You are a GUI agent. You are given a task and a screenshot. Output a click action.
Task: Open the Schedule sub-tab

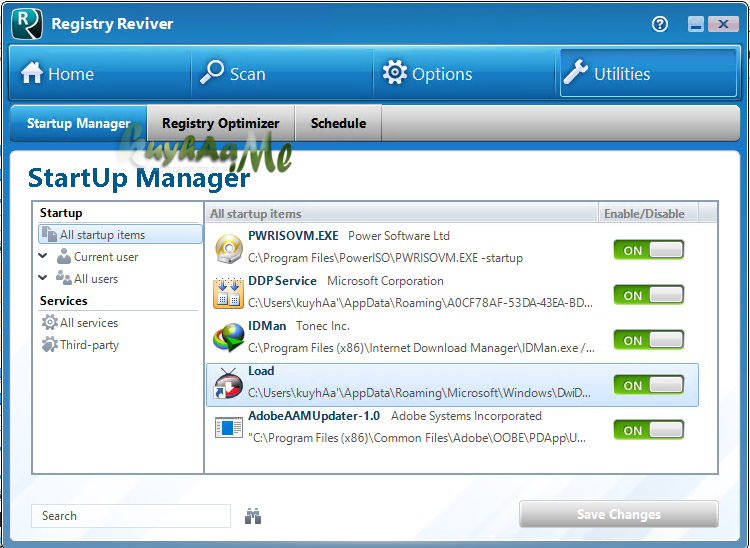pos(338,123)
